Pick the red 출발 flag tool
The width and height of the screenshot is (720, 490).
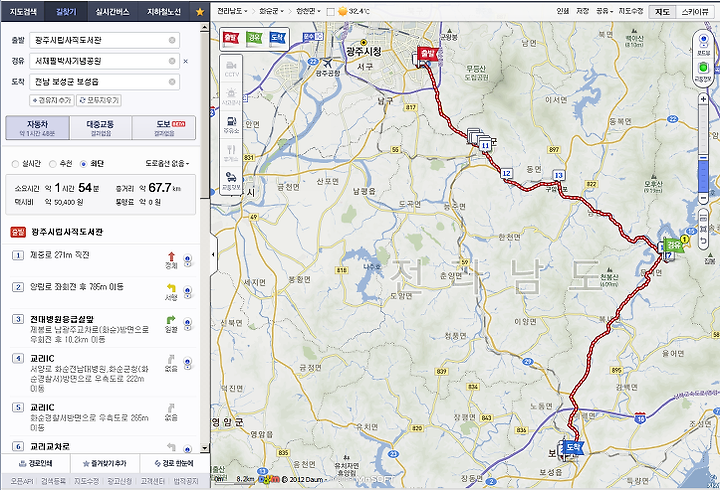point(231,38)
